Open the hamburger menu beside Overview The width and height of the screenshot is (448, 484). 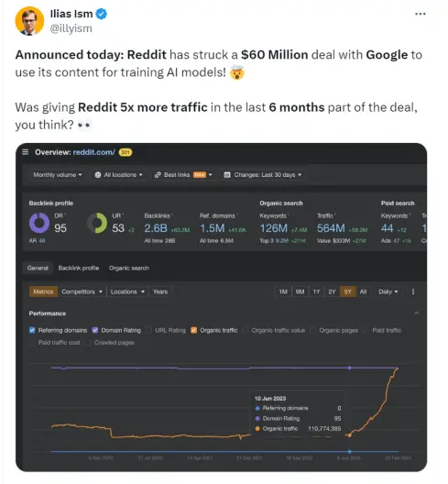coord(26,152)
